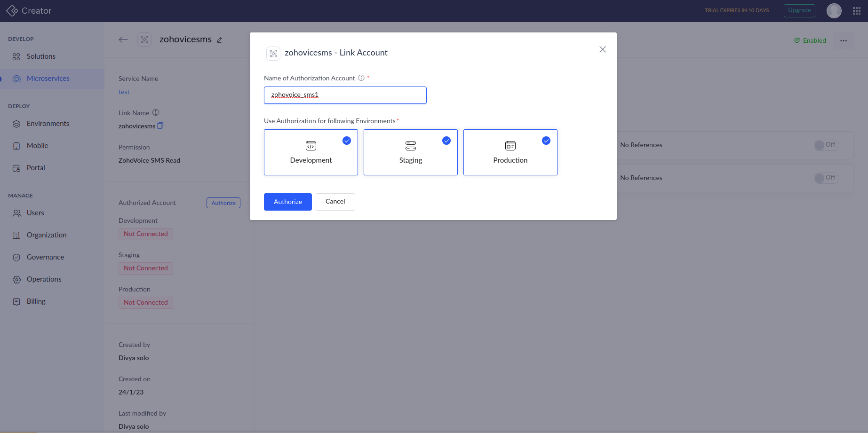The width and height of the screenshot is (868, 433).
Task: Edit the zohovicesms name with pencil icon
Action: pos(219,40)
